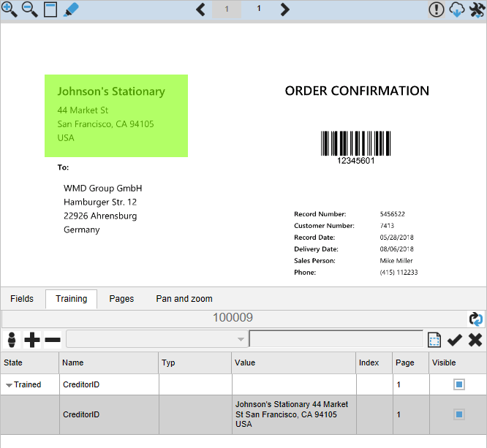Select the CreditorID name in gray child row
This screenshot has height=448, width=487.
[x=81, y=414]
